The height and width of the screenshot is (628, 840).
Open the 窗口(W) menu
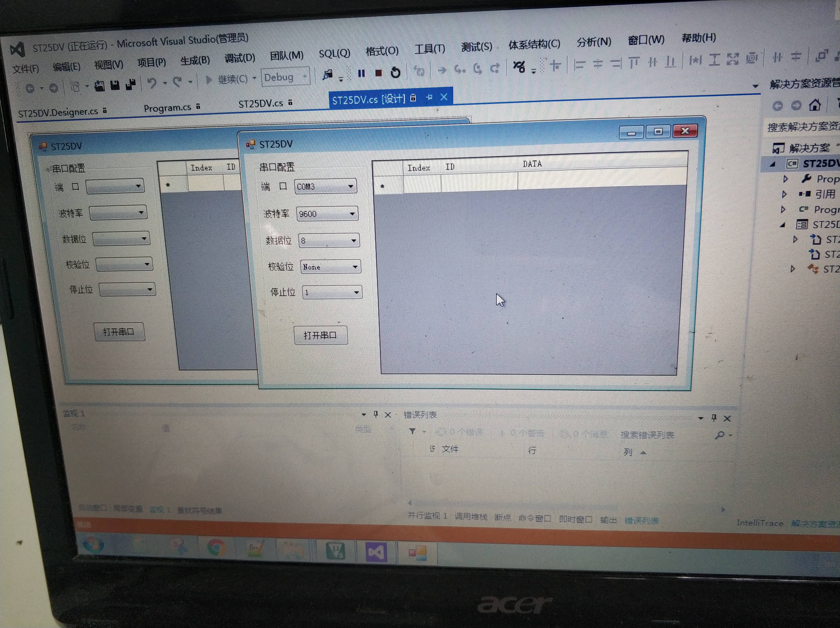click(x=646, y=40)
